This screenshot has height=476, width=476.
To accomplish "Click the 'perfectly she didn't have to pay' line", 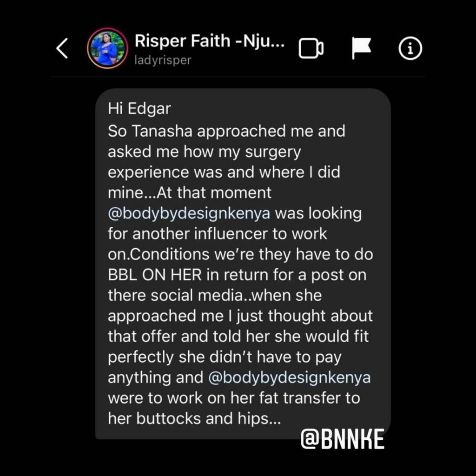I will (225, 357).
